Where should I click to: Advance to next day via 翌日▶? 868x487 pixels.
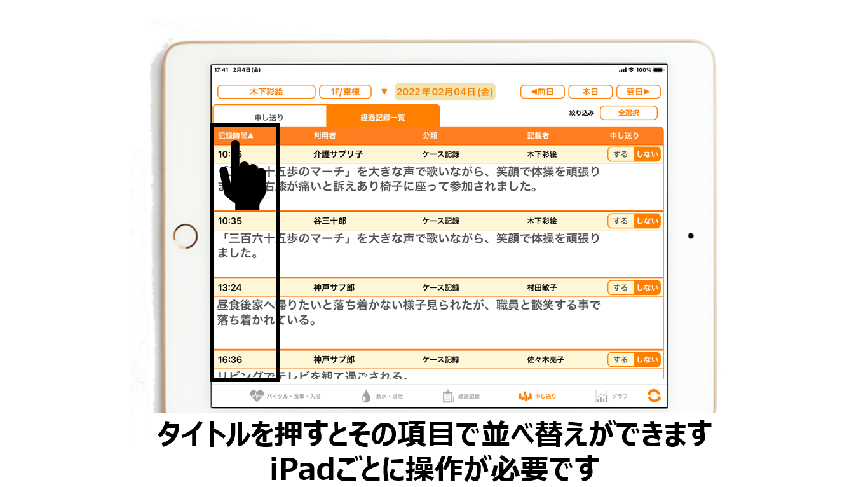pos(637,92)
